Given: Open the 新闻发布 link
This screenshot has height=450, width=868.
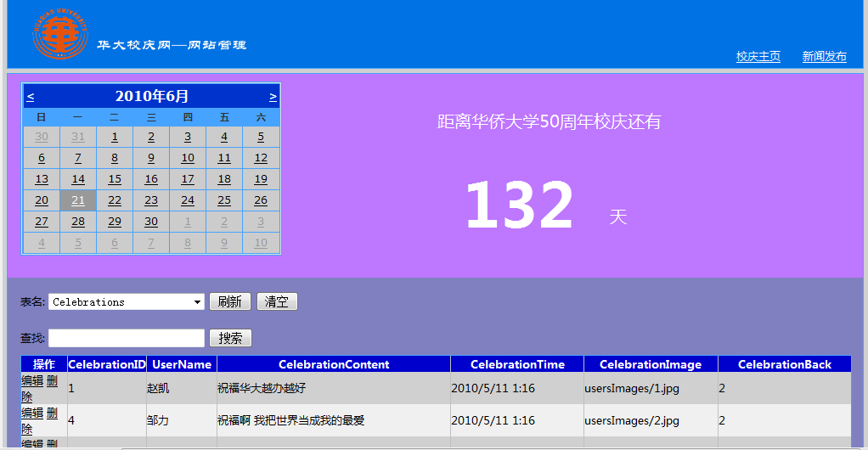Looking at the screenshot, I should pos(825,56).
